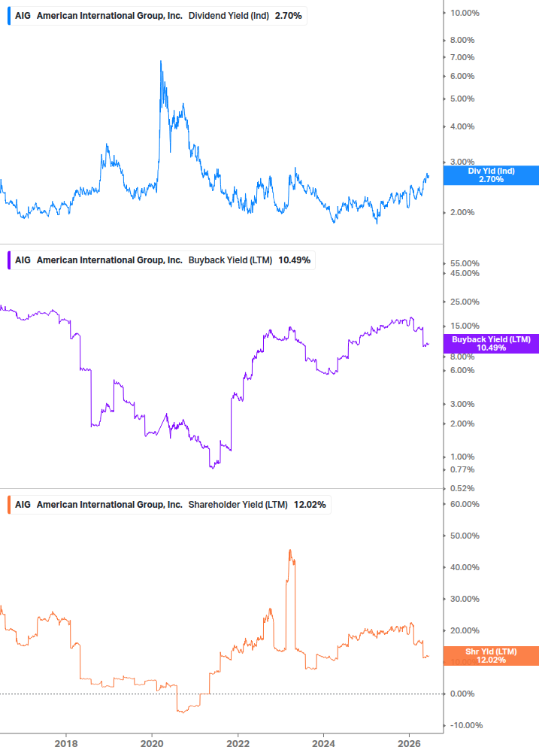Click the 2018 label on the time axis
The image size is (539, 756).
pos(66,743)
